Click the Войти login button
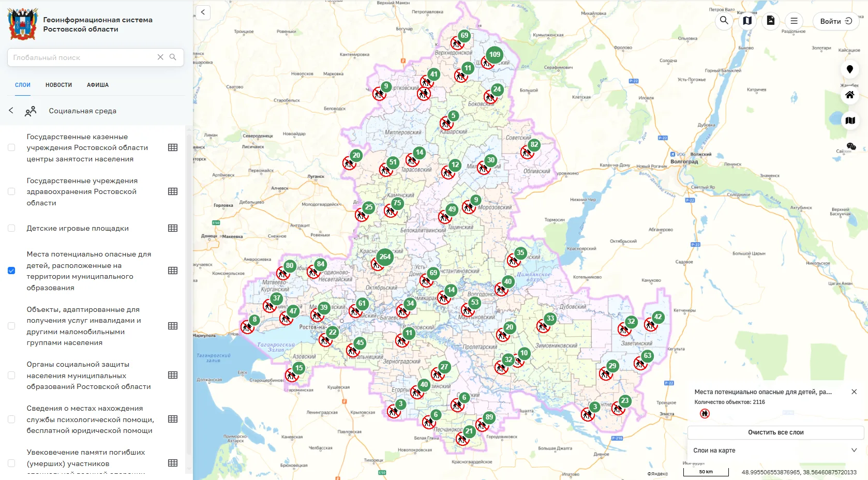Viewport: 868px width, 480px height. 835,21
